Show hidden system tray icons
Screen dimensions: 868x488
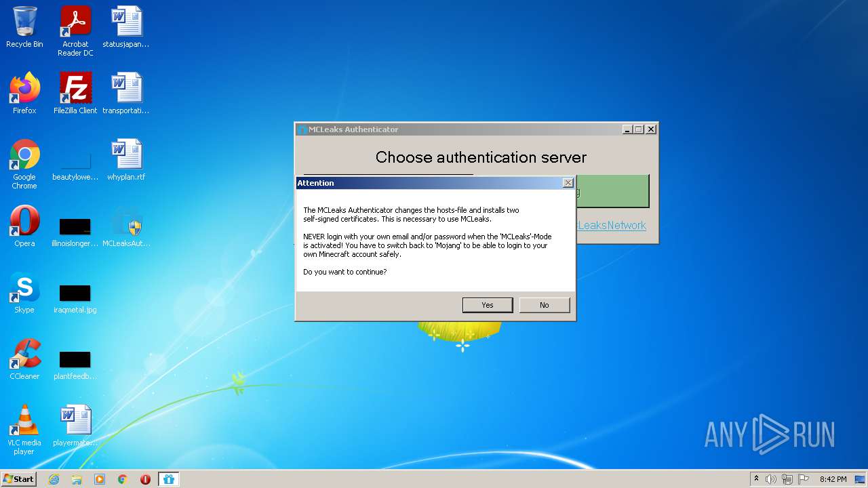coord(756,479)
